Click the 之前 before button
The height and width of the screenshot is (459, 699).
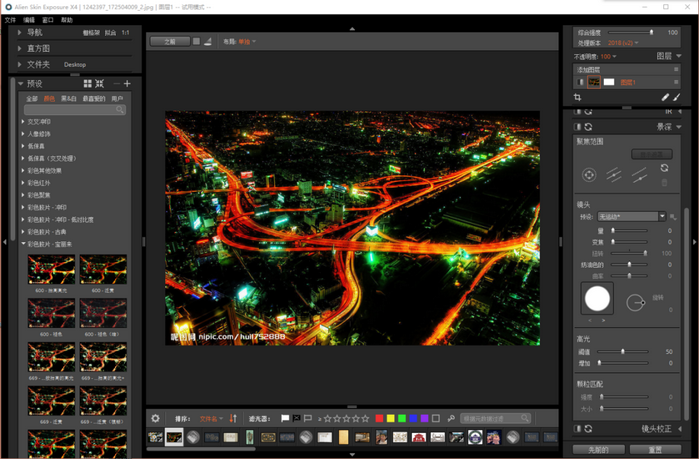(169, 42)
